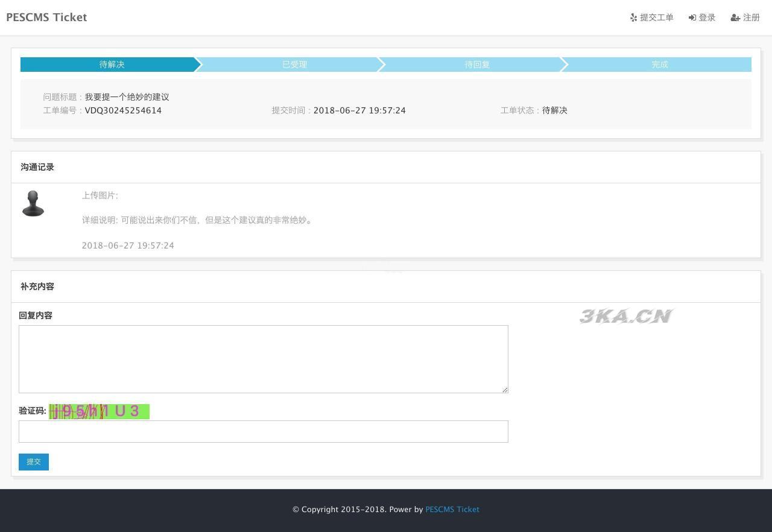
Task: Click the ticket number VDQ30245254614
Action: (x=123, y=110)
